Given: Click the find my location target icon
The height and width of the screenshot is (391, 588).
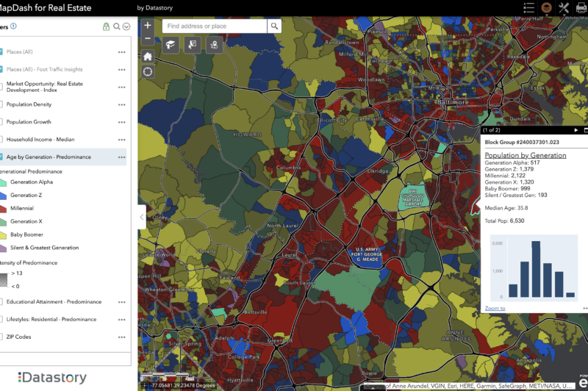Looking at the screenshot, I should click(148, 71).
